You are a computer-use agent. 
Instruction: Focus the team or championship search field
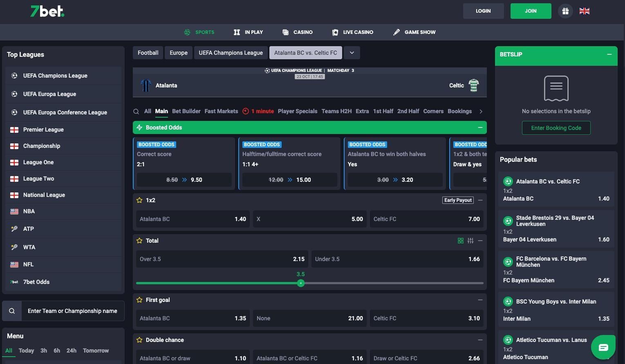point(73,311)
